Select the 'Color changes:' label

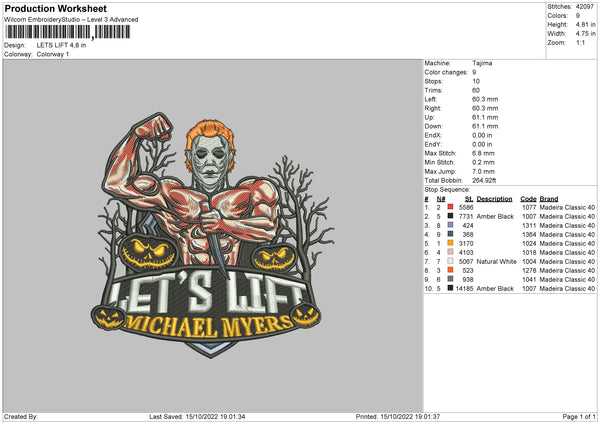[446, 72]
